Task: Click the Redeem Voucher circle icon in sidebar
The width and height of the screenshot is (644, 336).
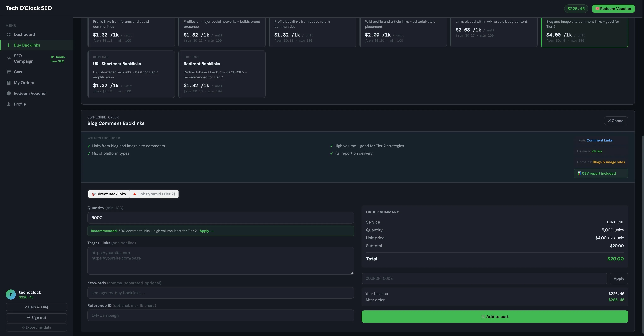Action: [9, 93]
